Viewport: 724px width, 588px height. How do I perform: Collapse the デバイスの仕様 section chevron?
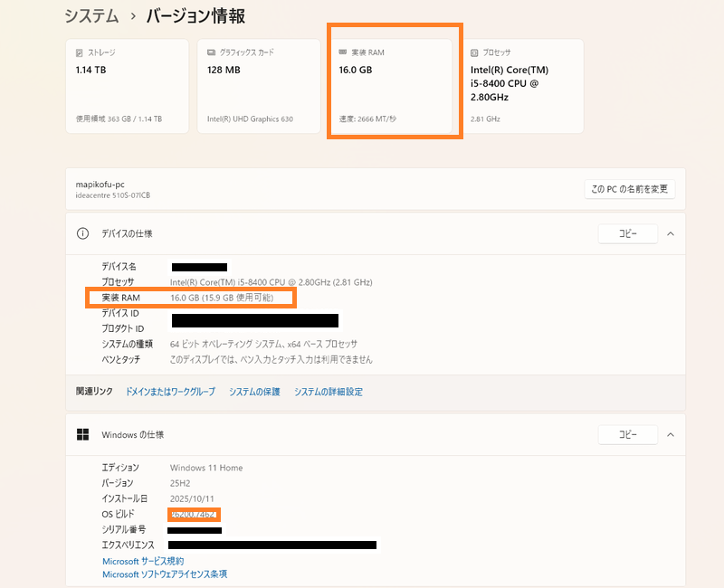pyautogui.click(x=671, y=233)
